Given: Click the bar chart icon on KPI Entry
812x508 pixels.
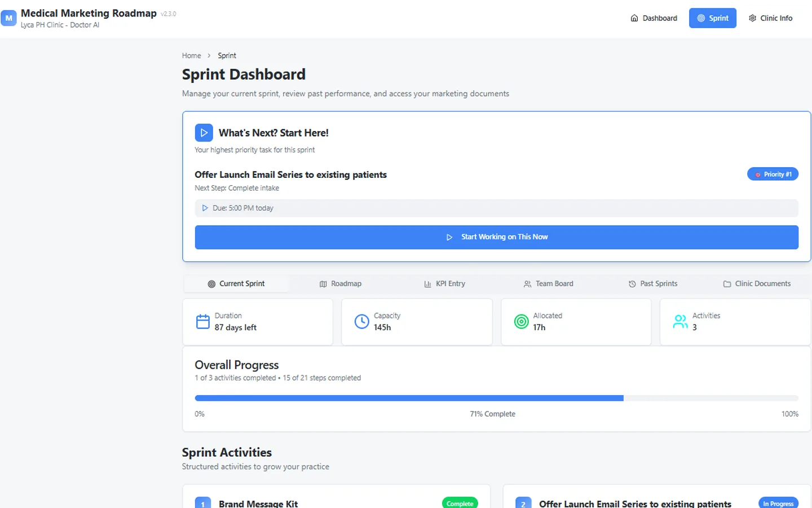Looking at the screenshot, I should click(428, 284).
